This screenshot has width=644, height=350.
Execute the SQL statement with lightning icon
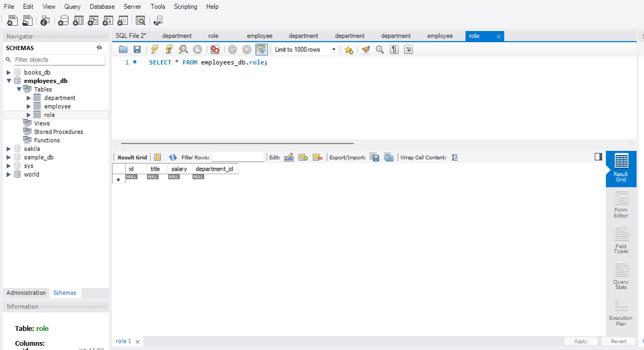(155, 49)
